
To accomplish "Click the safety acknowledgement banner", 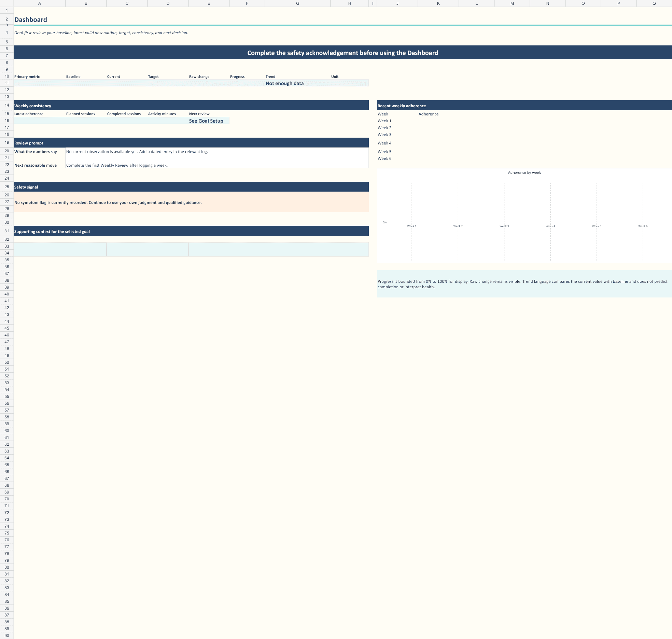I will (342, 53).
